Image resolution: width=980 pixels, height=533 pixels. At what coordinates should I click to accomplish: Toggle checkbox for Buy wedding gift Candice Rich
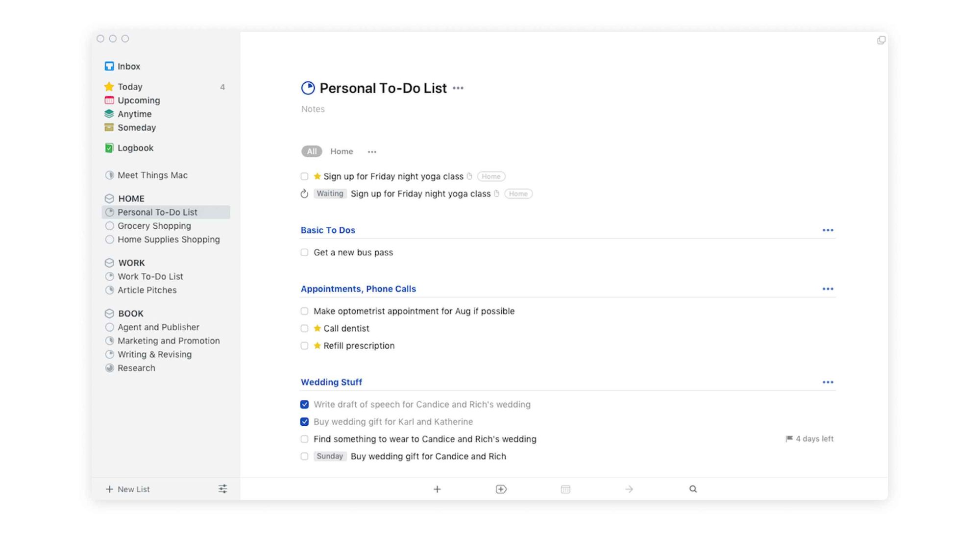(x=303, y=456)
